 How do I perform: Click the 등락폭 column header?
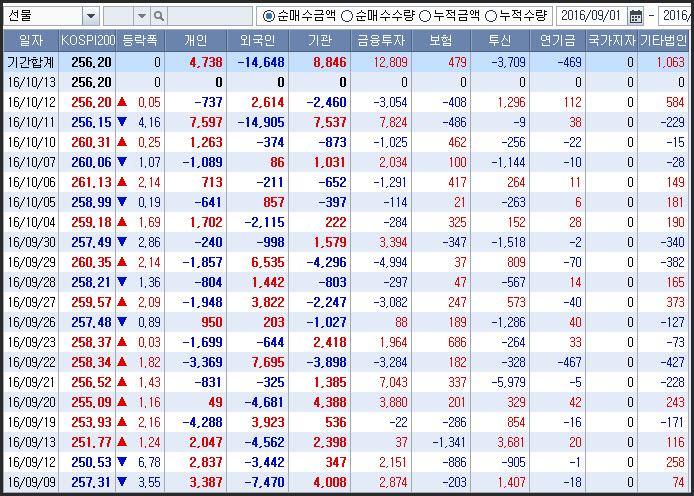click(x=140, y=41)
